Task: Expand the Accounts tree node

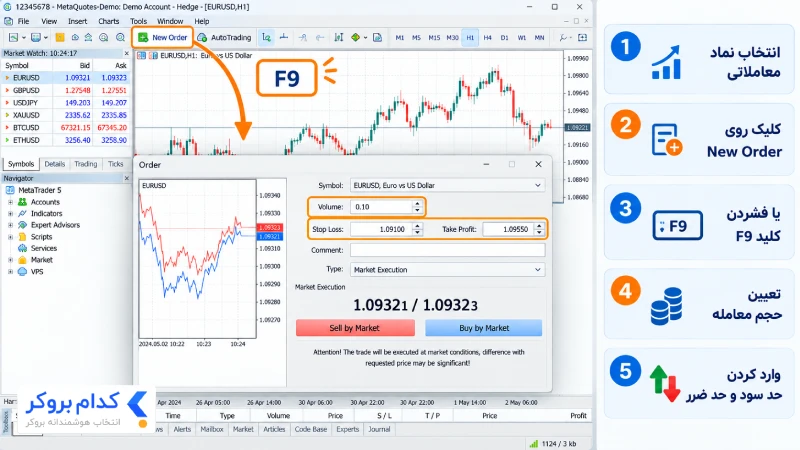Action: 10,202
